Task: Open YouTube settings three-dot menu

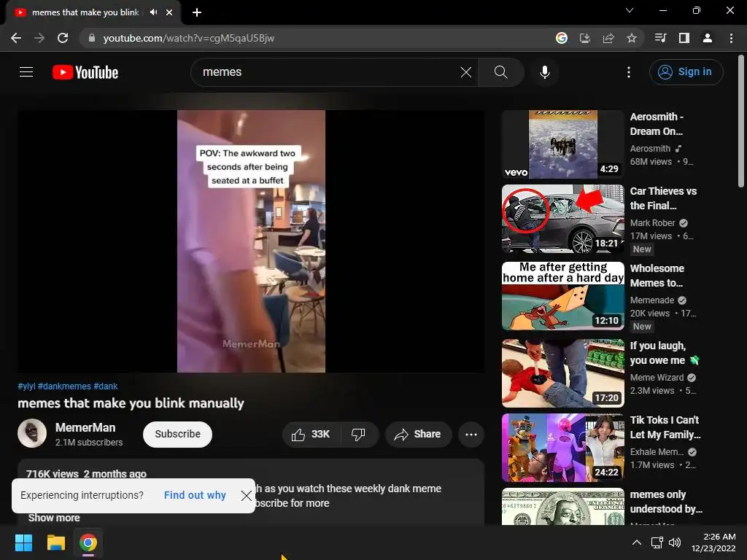Action: [628, 72]
